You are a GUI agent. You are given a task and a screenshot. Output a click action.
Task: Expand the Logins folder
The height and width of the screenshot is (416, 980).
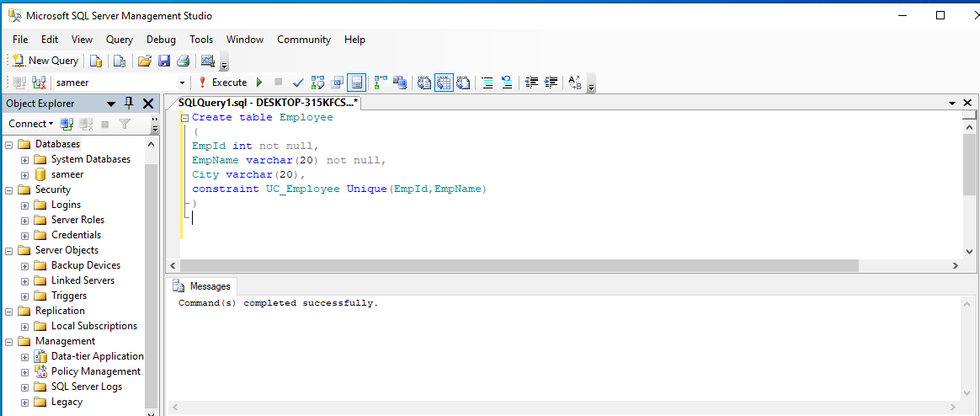pos(25,205)
